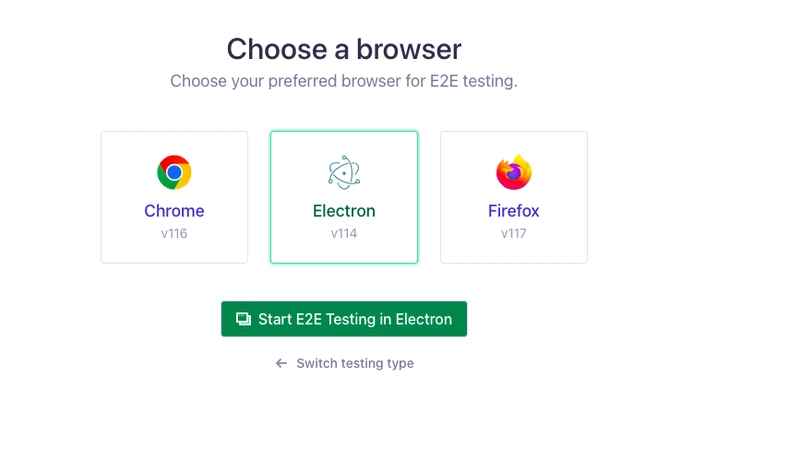Click the Firefox logo icon
Image resolution: width=800 pixels, height=471 pixels.
[x=514, y=172]
